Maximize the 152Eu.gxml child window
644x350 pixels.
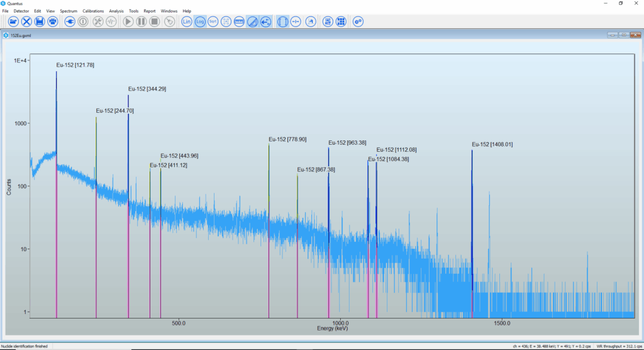(x=624, y=35)
